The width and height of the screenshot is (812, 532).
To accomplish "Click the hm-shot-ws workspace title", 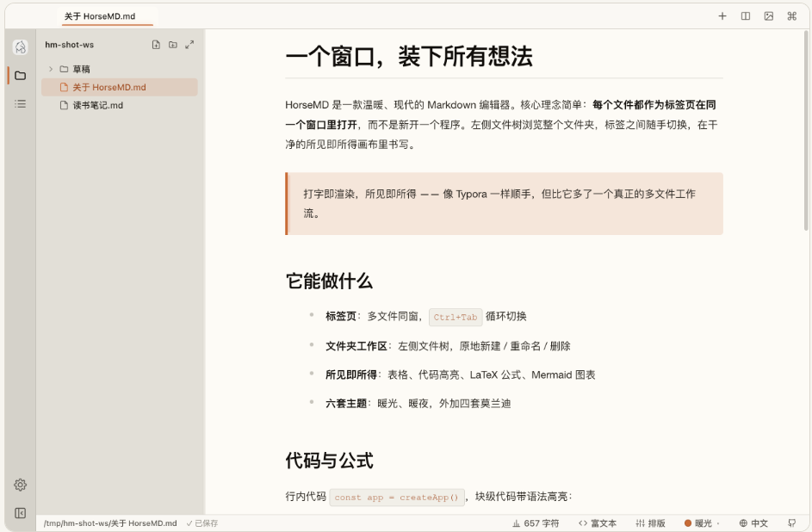I will (70, 45).
